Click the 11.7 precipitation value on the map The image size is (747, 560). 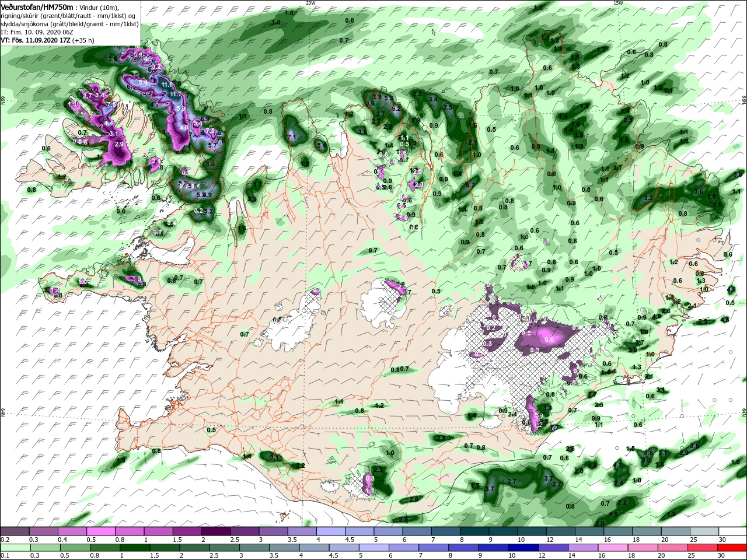(174, 94)
